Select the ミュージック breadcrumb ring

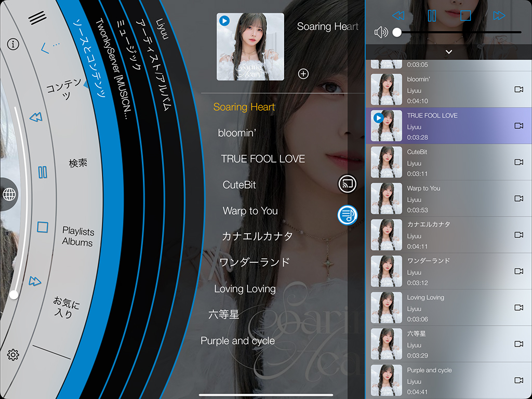pyautogui.click(x=129, y=45)
